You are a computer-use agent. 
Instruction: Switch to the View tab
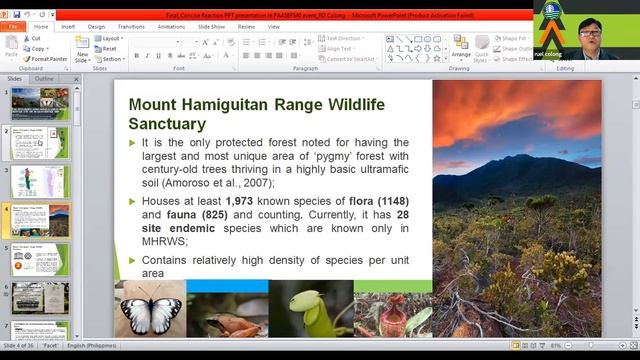(x=273, y=27)
